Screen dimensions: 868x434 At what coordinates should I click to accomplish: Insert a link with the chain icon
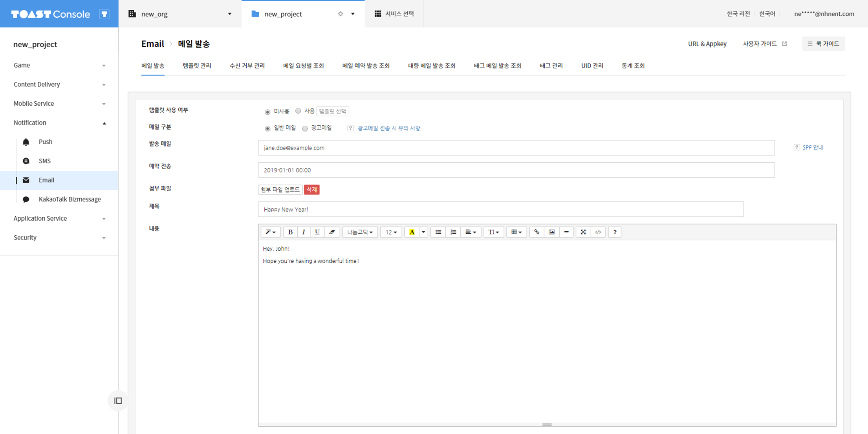[537, 232]
